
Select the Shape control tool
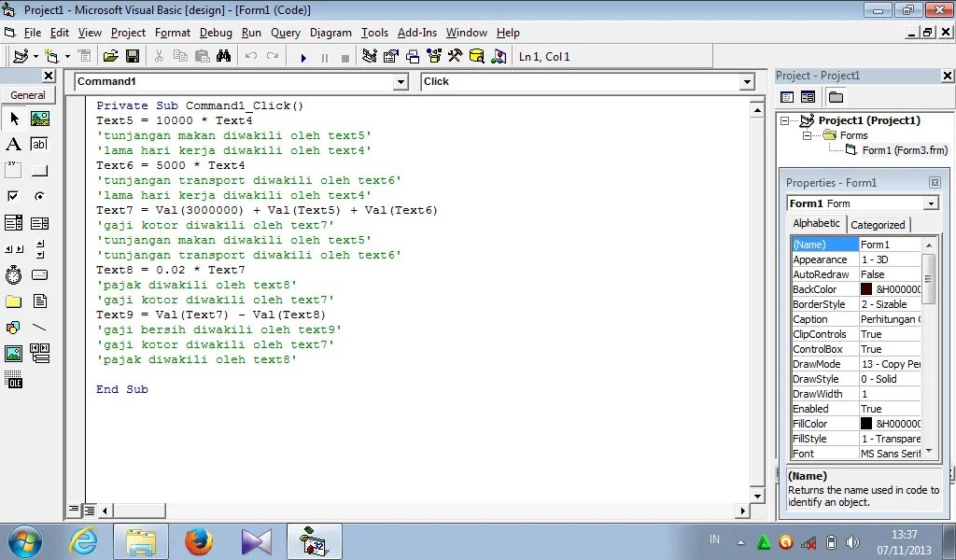pos(13,328)
